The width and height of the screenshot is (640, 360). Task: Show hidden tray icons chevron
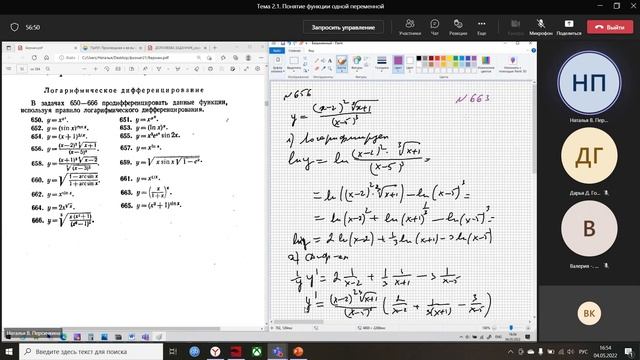point(511,351)
